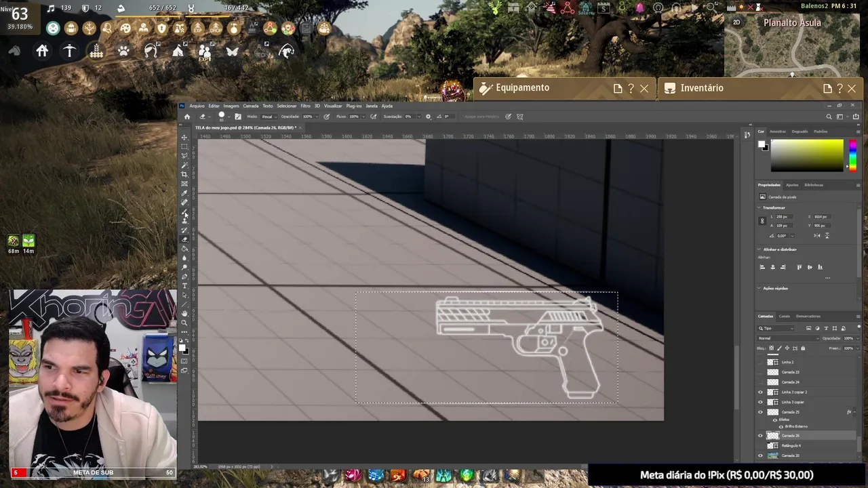
Task: Click more align options ellipsis
Action: tap(827, 277)
